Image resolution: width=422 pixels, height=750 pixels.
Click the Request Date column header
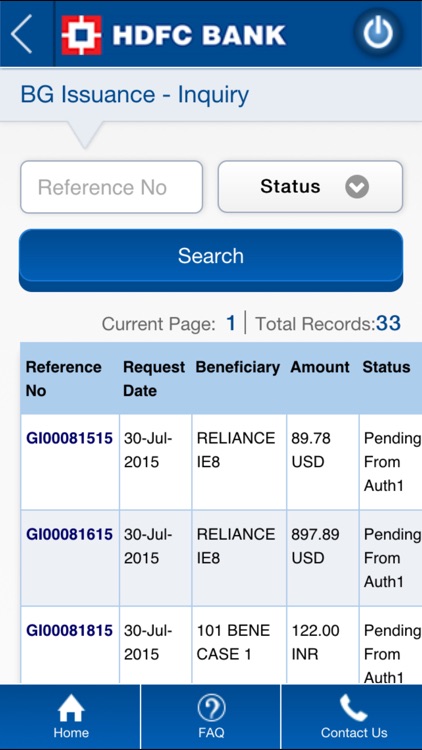(154, 379)
